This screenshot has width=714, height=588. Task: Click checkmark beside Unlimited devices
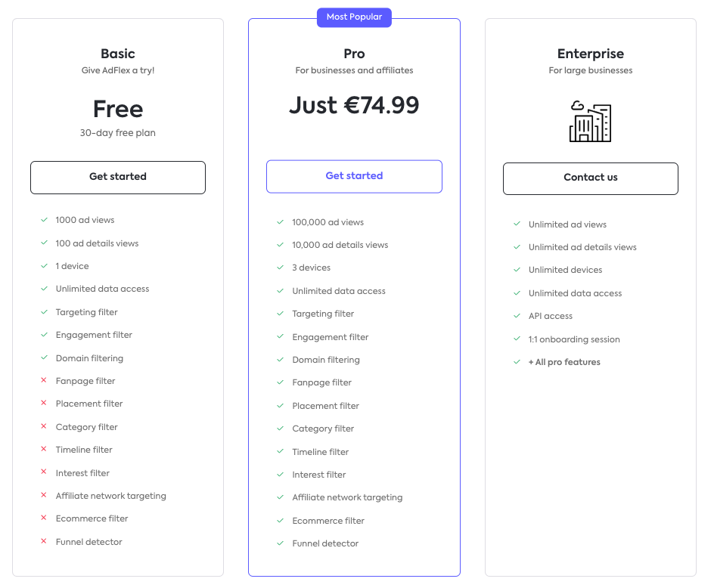[517, 270]
